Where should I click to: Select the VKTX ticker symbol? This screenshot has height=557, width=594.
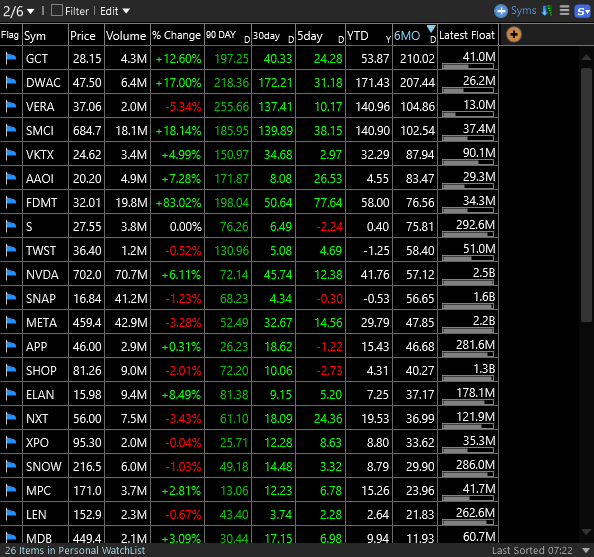coord(40,155)
